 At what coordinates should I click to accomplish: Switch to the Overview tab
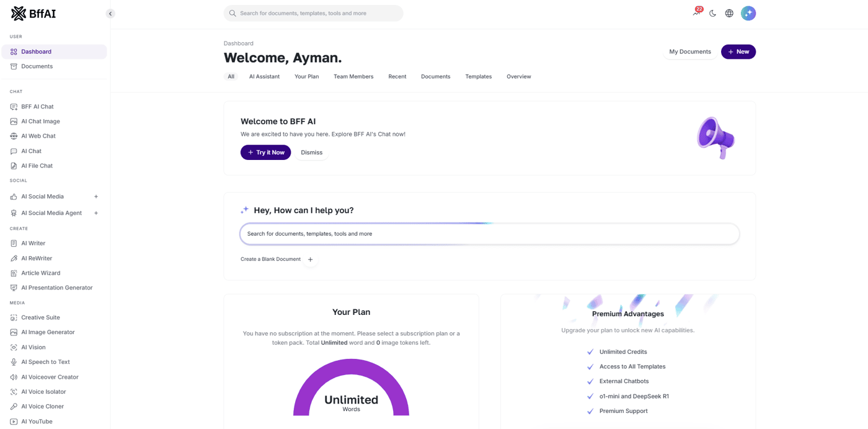[519, 77]
